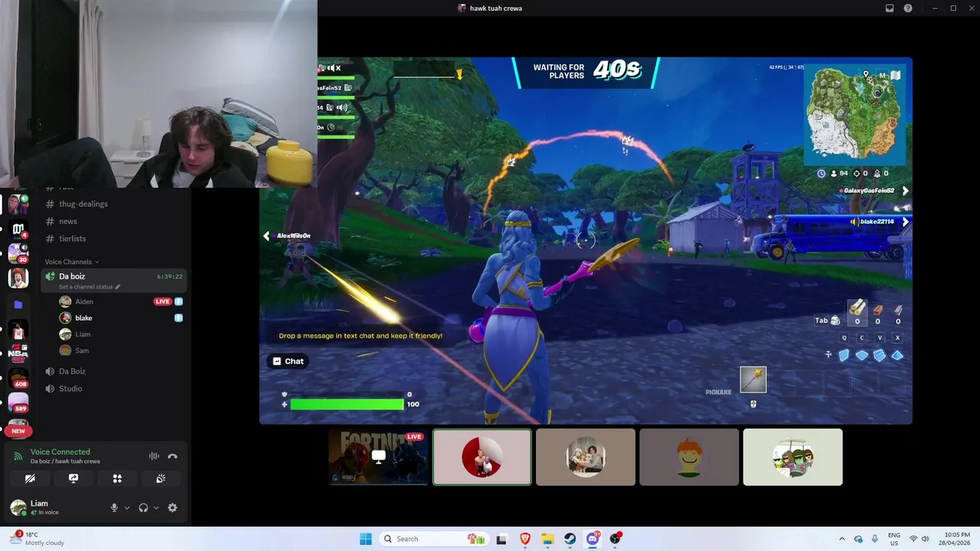
Task: Select the green cartoon group participant tile
Action: click(x=792, y=457)
